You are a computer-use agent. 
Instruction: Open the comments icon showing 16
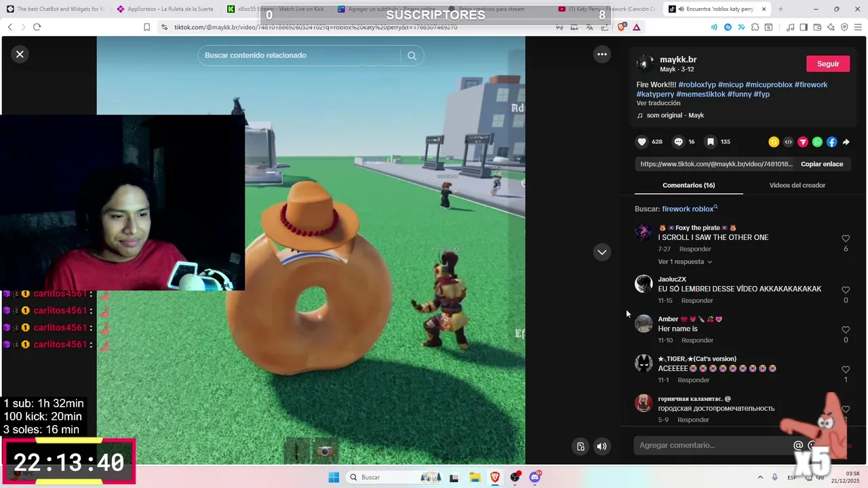[x=678, y=142]
